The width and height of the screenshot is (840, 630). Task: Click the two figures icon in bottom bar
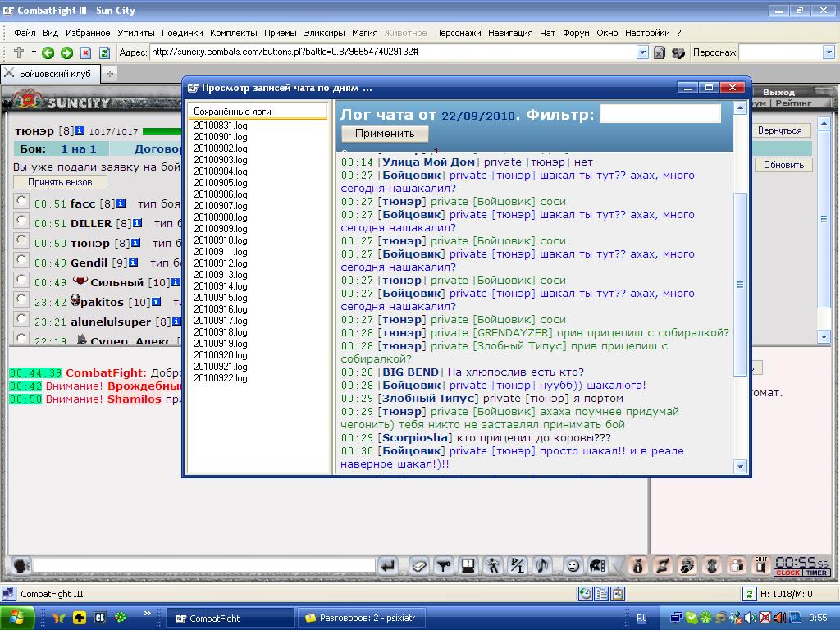[x=737, y=565]
